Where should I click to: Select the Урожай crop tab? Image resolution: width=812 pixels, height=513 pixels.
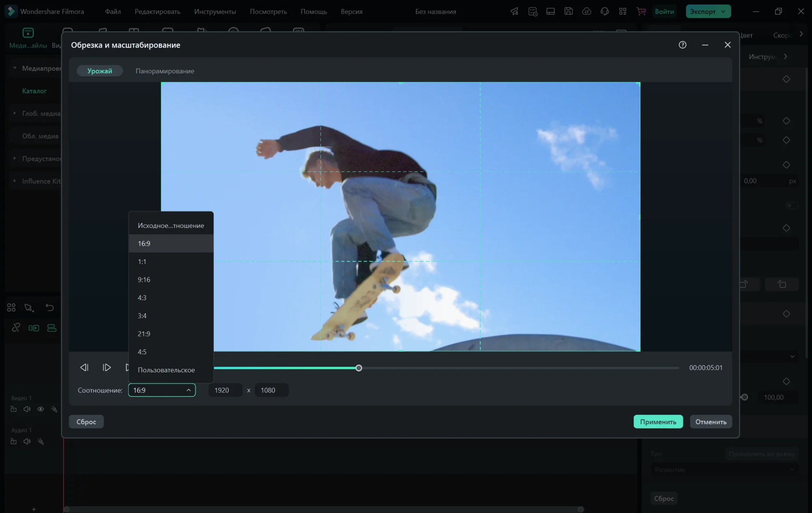100,71
